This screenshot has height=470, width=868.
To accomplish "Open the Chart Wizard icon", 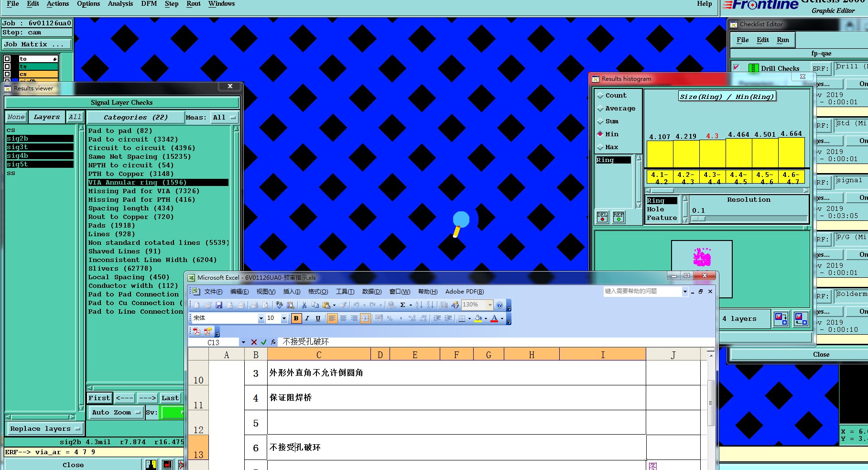I will pos(444,305).
